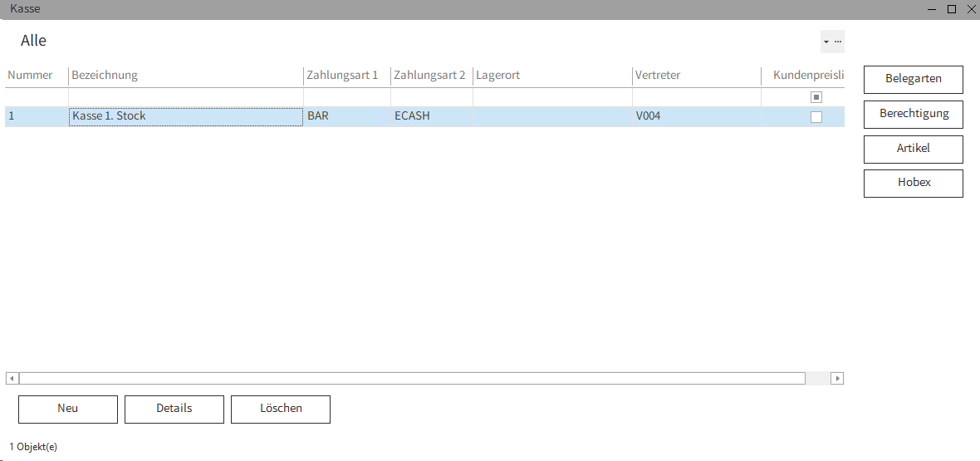Image resolution: width=980 pixels, height=461 pixels.
Task: Create a new Kasse with Neu
Action: coord(68,409)
